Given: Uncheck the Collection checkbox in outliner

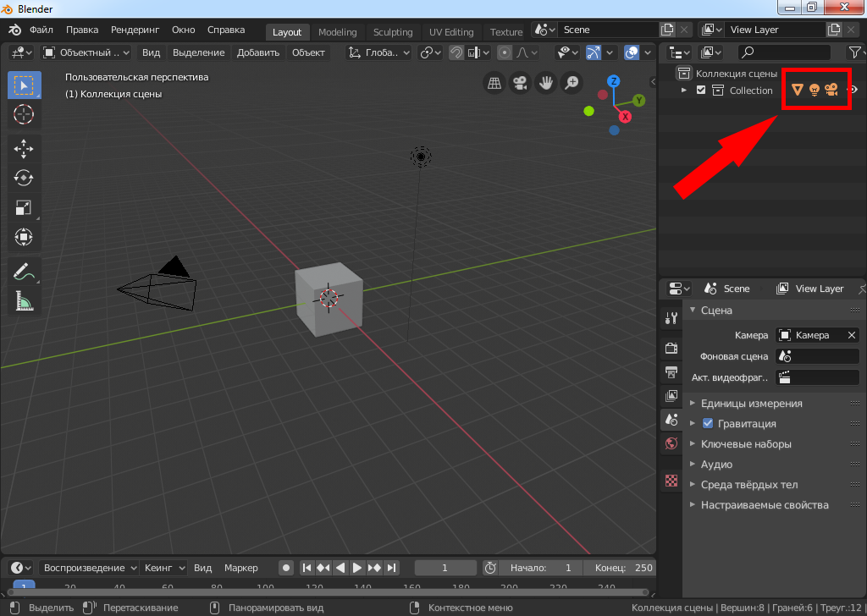Looking at the screenshot, I should coord(701,91).
